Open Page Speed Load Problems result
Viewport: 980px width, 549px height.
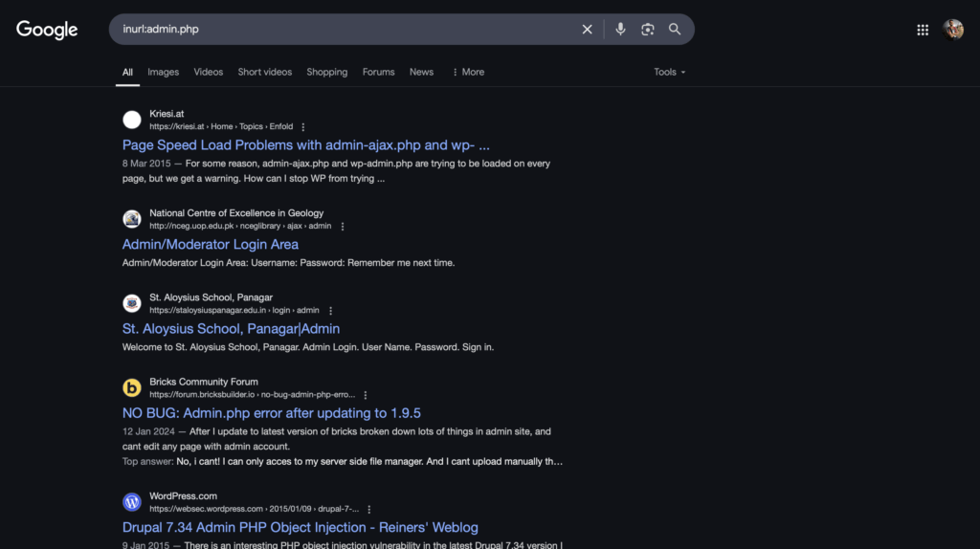(306, 144)
